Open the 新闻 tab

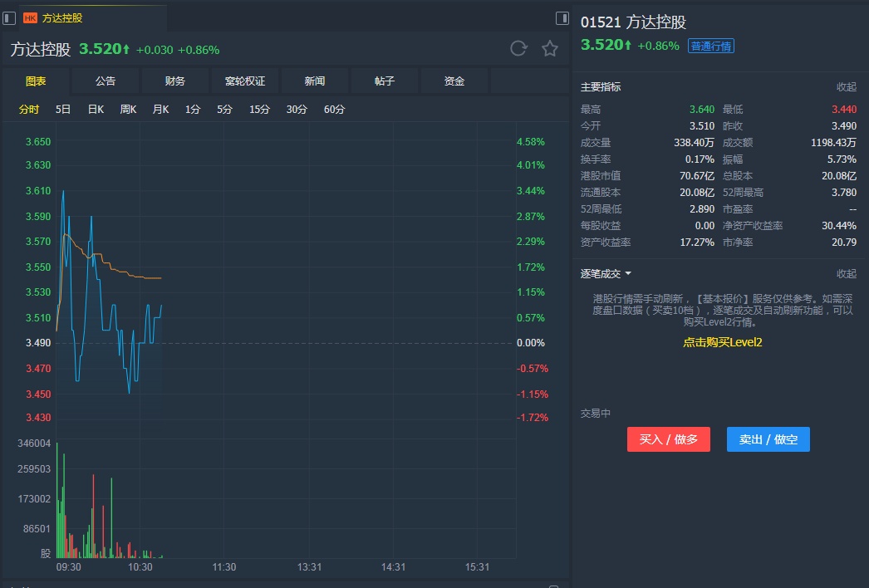pos(315,81)
